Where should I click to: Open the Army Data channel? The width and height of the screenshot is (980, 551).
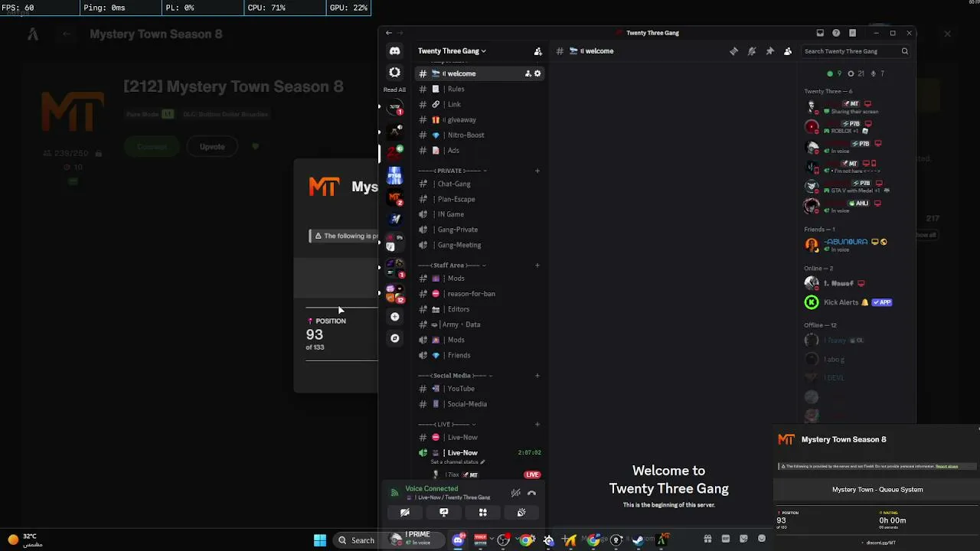tap(480, 324)
